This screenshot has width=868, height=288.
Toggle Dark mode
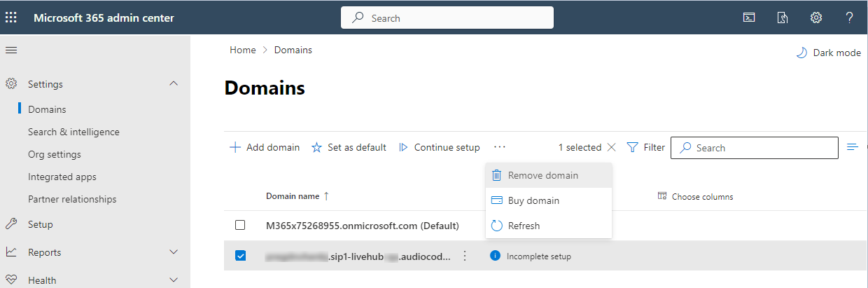[829, 53]
